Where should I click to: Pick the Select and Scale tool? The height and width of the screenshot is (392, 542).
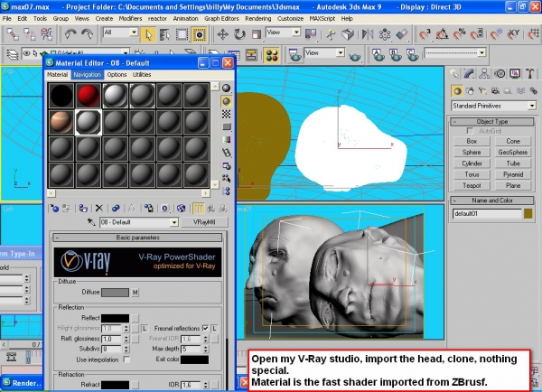(257, 34)
